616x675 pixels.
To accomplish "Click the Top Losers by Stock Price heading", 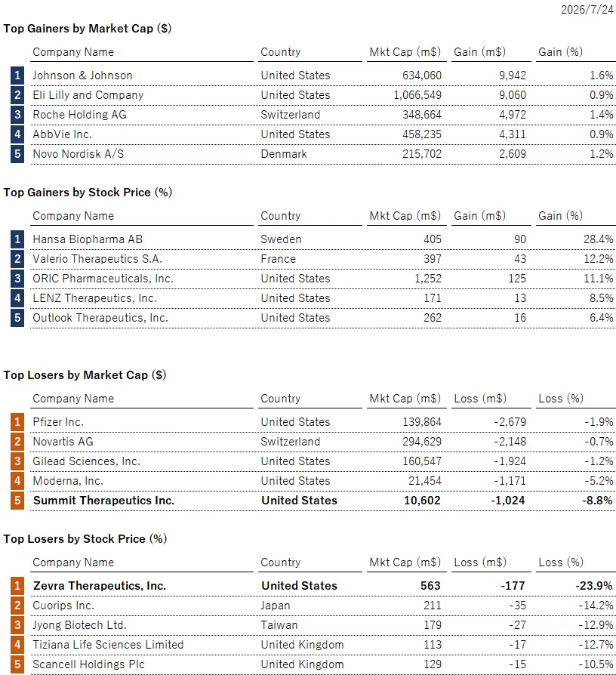I will [x=85, y=539].
